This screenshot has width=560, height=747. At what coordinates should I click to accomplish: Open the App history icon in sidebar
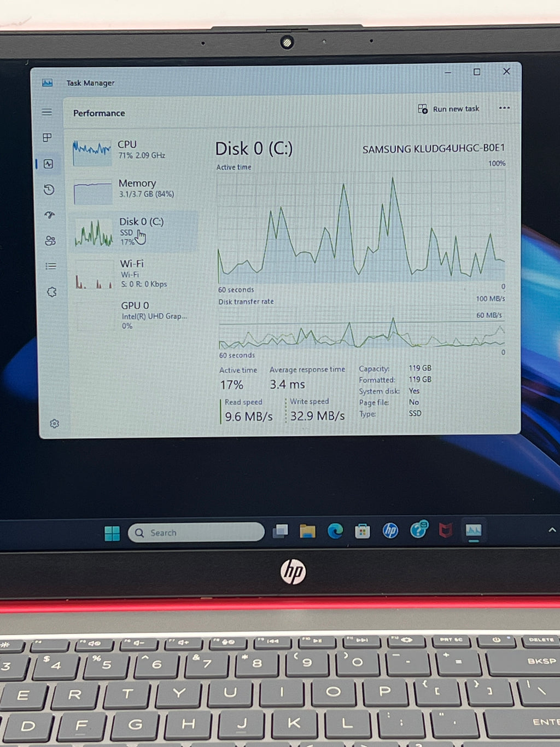pyautogui.click(x=49, y=189)
